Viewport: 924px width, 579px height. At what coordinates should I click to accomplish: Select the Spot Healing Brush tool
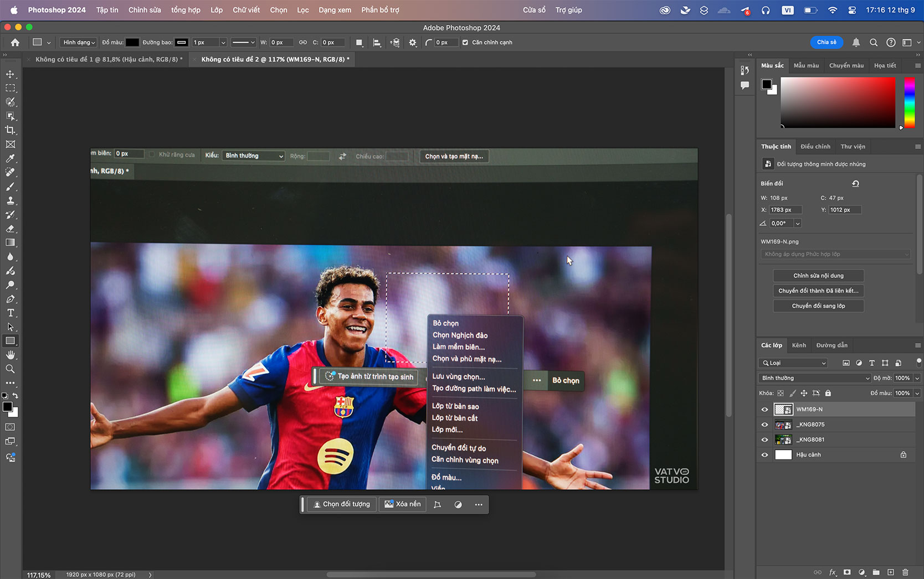pos(10,172)
